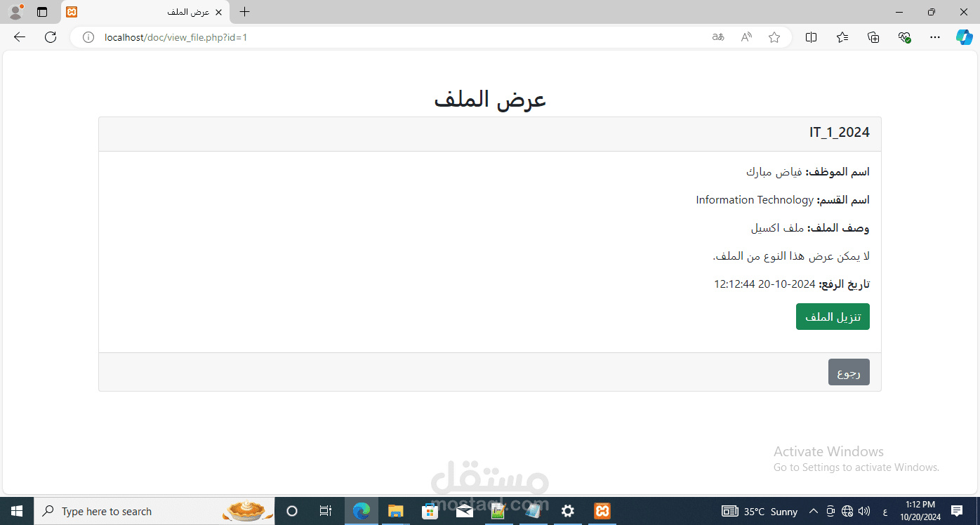980x525 pixels.
Task: Open Cortana circle icon on taskbar
Action: tap(292, 511)
